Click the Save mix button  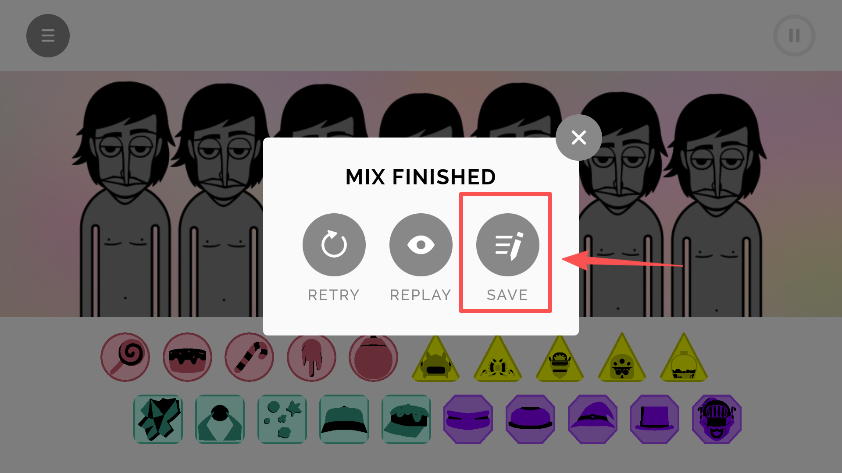click(x=507, y=245)
